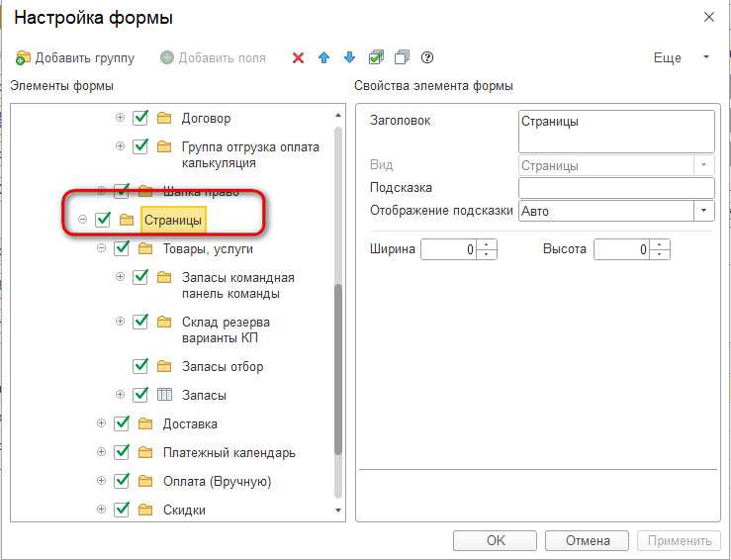
Task: Toggle the Товары, услуги checkbox
Action: point(122,248)
